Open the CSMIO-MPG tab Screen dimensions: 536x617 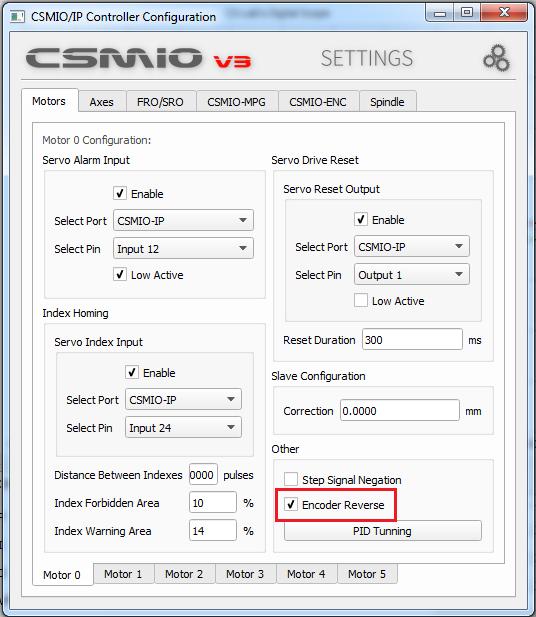(x=237, y=102)
